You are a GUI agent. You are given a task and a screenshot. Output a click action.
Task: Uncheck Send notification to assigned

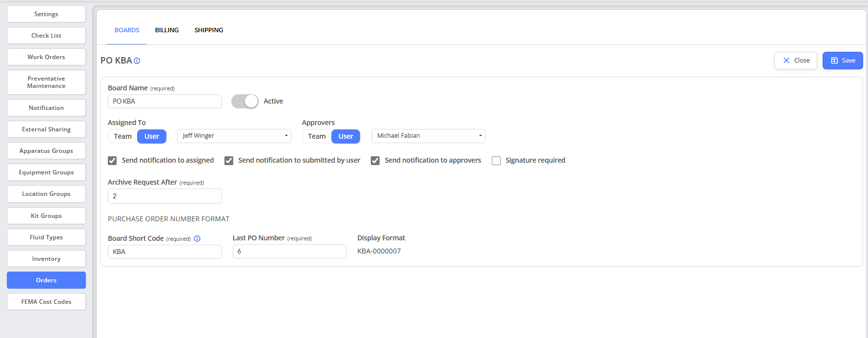coord(113,161)
